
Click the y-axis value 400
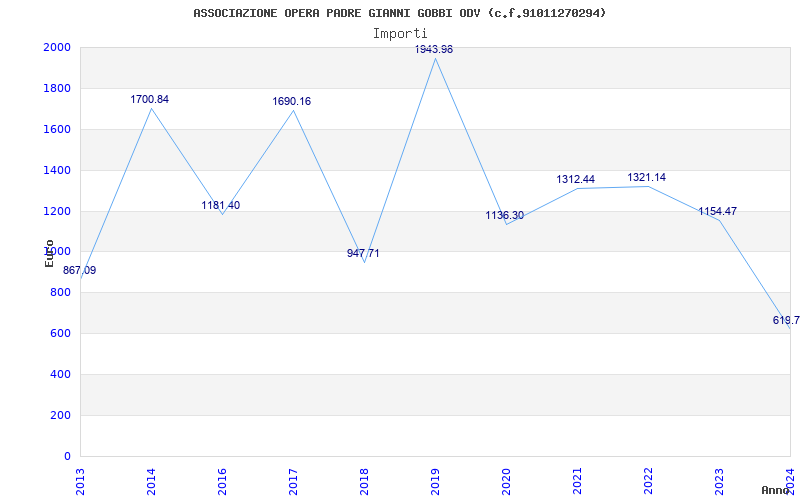click(x=60, y=374)
